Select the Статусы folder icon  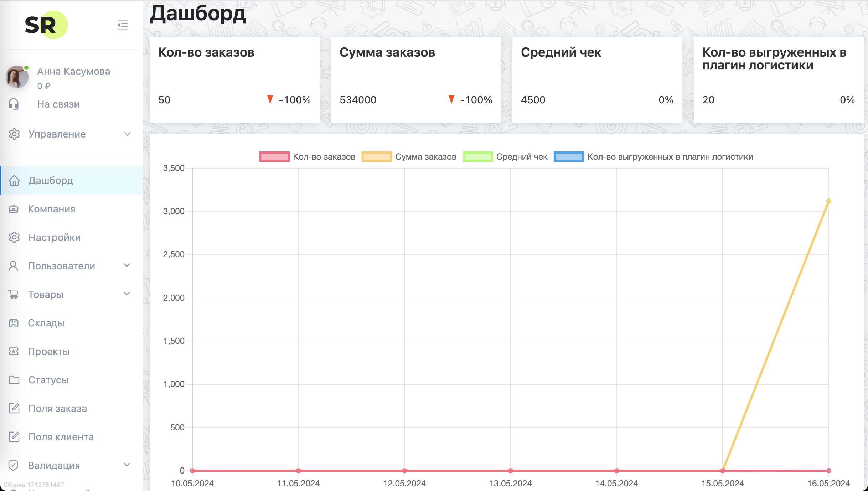[14, 380]
